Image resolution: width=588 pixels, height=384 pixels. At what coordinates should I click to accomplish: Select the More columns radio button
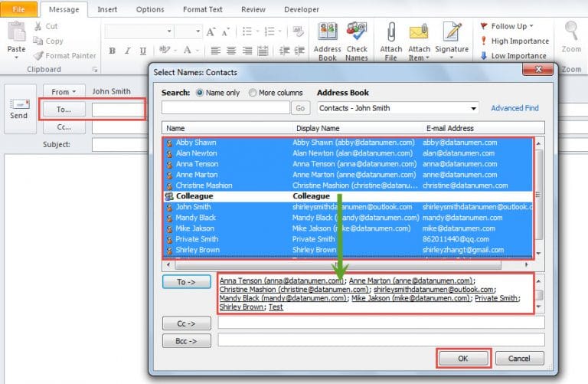pyautogui.click(x=253, y=93)
